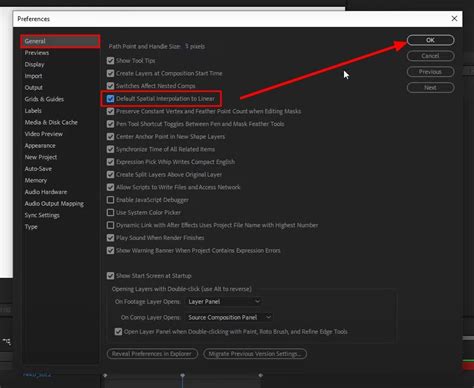Open the On Comp Layer Opens dropdown
Screen dimensions: 474x388
pyautogui.click(x=229, y=317)
